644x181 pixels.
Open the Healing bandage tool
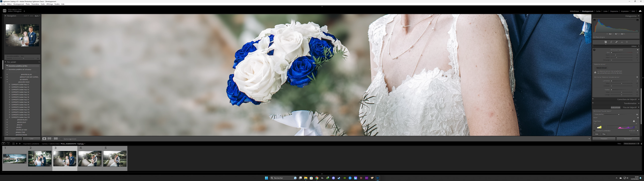coord(616,42)
